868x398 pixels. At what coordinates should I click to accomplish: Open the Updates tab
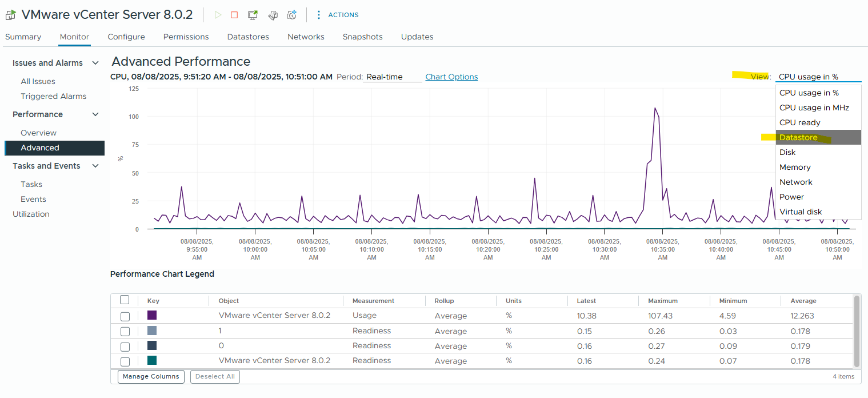click(x=417, y=37)
